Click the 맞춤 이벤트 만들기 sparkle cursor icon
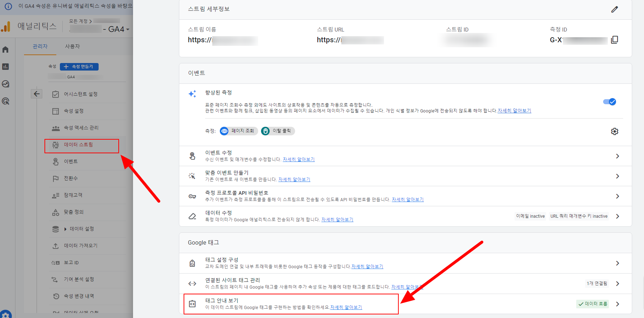Image resolution: width=644 pixels, height=318 pixels. click(192, 176)
